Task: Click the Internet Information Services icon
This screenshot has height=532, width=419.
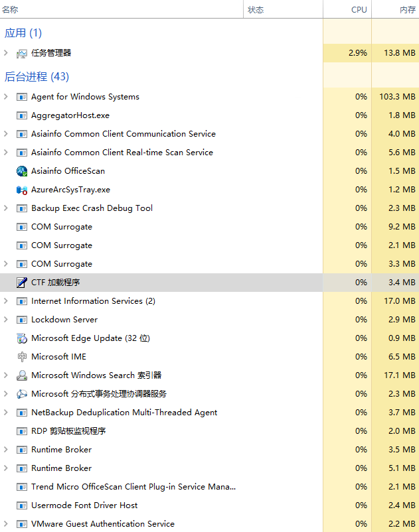Action: pyautogui.click(x=22, y=301)
